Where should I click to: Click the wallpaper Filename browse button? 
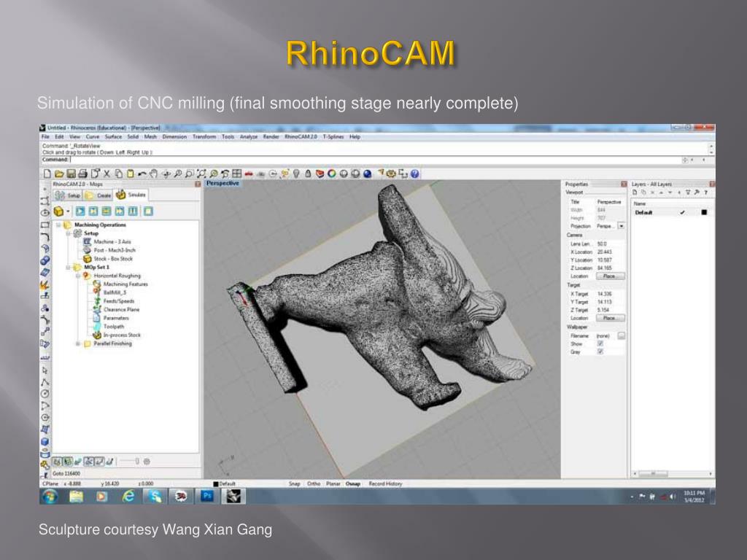[622, 335]
